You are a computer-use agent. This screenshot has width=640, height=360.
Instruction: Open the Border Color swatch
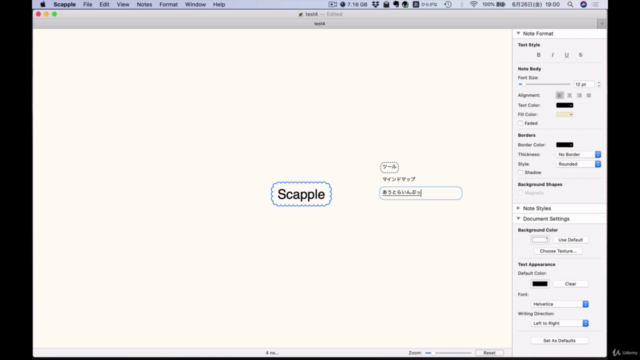(x=564, y=145)
